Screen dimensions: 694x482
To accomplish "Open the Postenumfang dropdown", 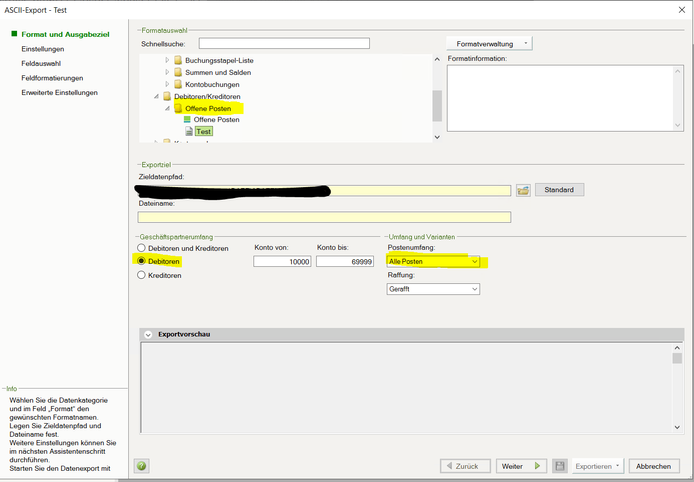I will point(474,262).
